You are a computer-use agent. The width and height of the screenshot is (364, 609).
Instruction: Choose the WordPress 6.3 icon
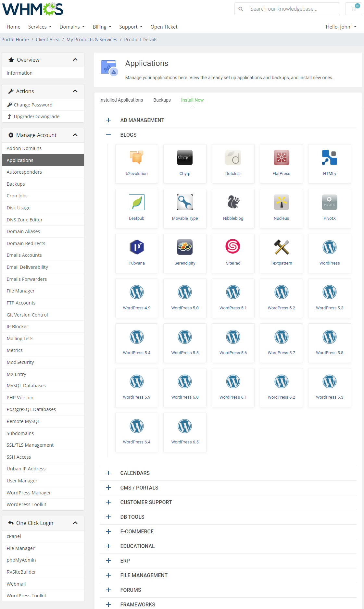pyautogui.click(x=330, y=381)
